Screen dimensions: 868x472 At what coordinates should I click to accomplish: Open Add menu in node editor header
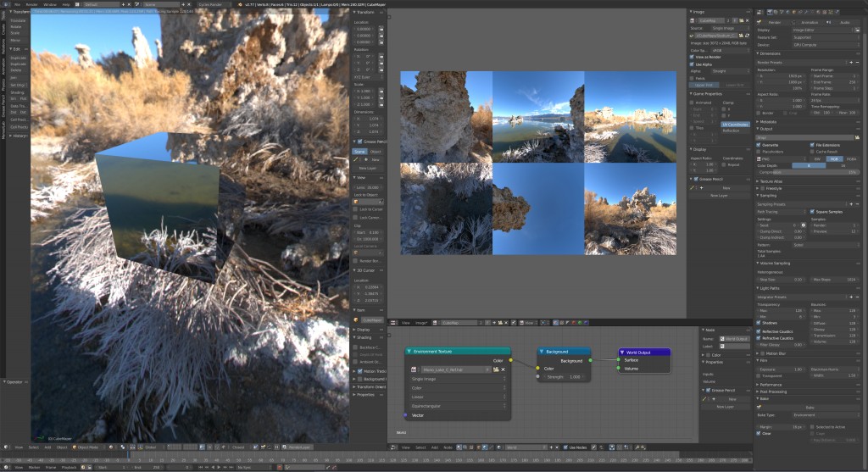pyautogui.click(x=435, y=447)
